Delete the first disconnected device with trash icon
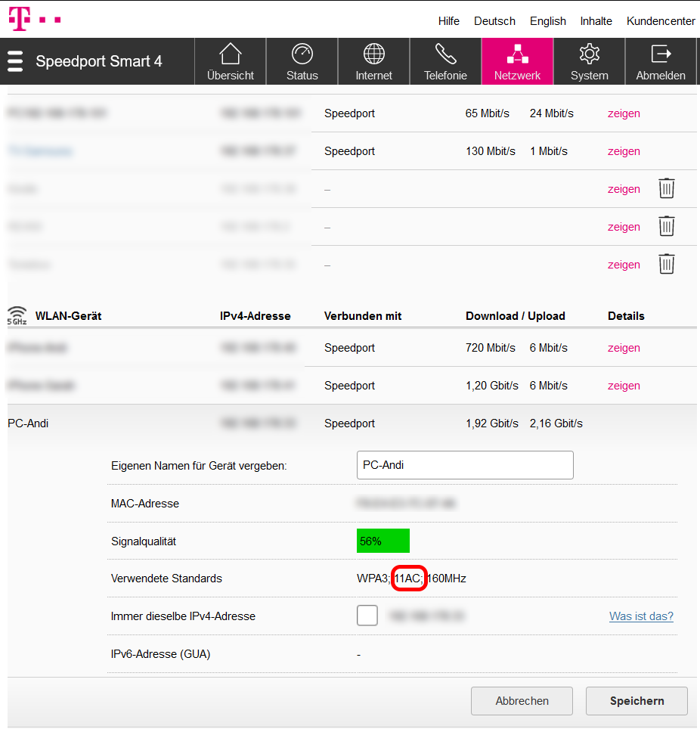The height and width of the screenshot is (729, 700). (x=667, y=188)
